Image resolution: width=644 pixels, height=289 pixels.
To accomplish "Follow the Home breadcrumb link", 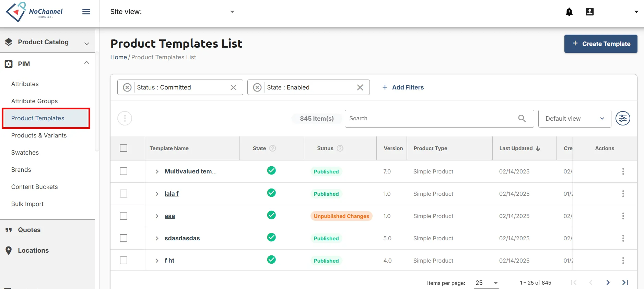I will (118, 57).
